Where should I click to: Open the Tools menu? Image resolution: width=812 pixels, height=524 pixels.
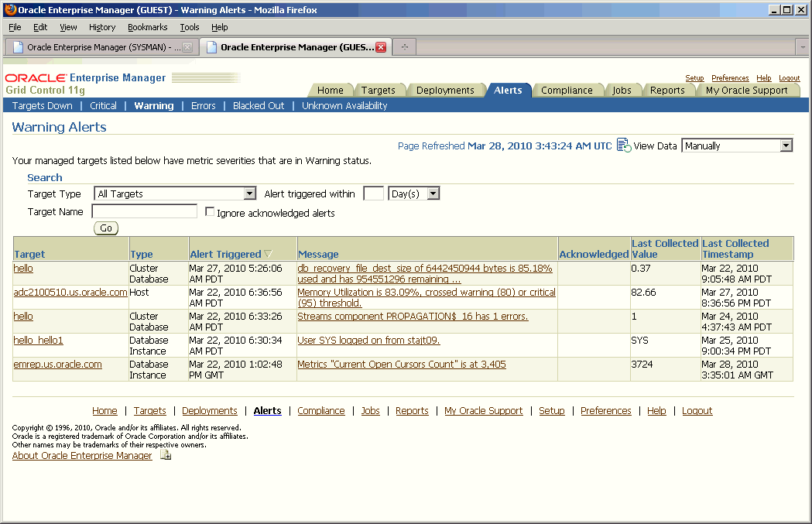(x=190, y=27)
